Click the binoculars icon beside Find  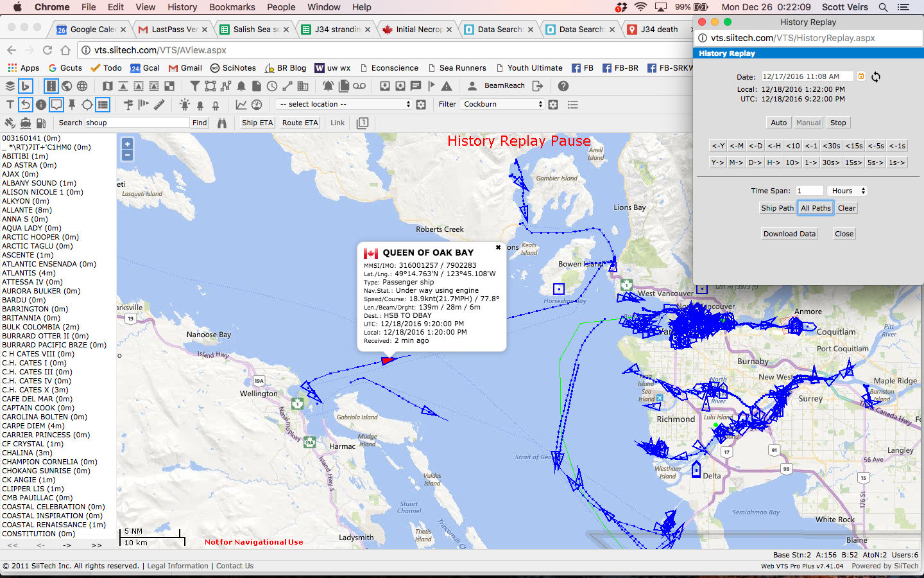(x=222, y=123)
